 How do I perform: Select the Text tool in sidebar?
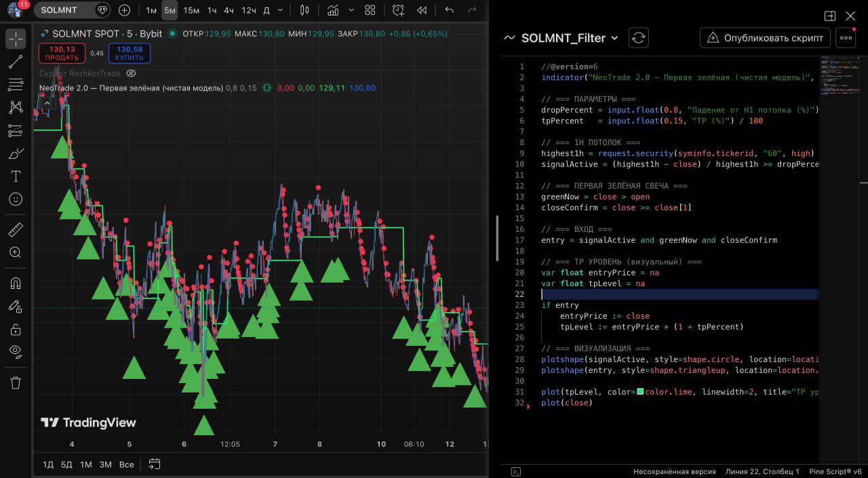16,176
